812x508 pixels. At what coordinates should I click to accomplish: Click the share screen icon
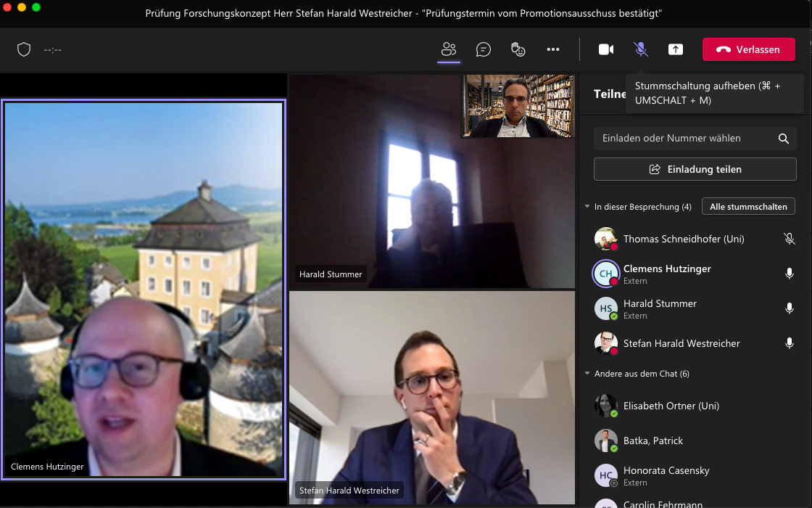coord(675,49)
